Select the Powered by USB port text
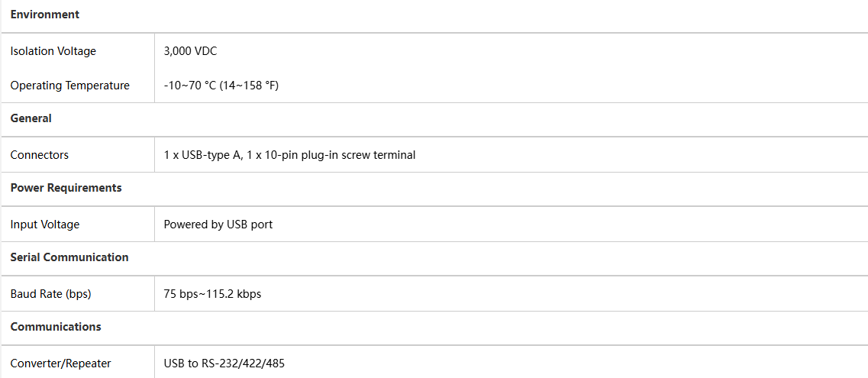This screenshot has height=378, width=868. (x=218, y=225)
